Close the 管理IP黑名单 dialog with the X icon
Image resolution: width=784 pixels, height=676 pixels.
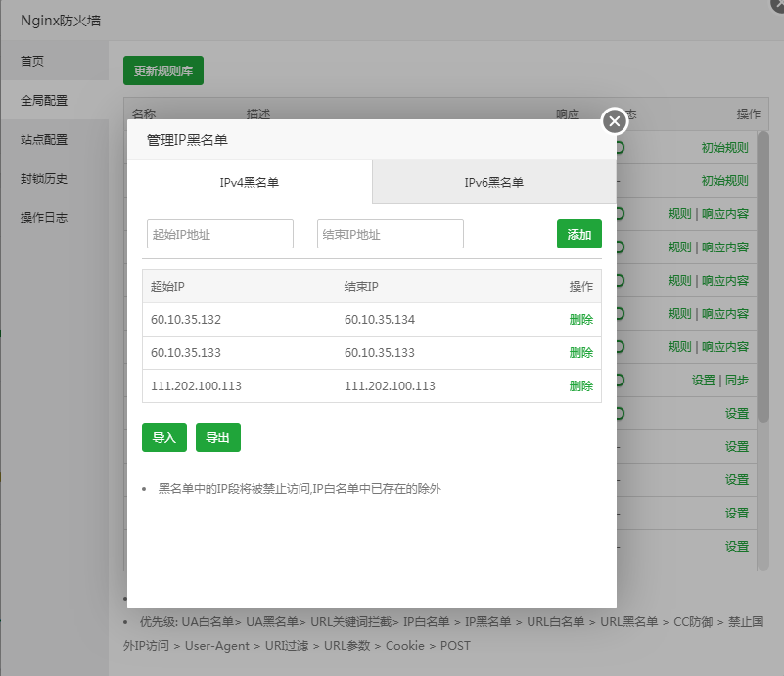(615, 121)
